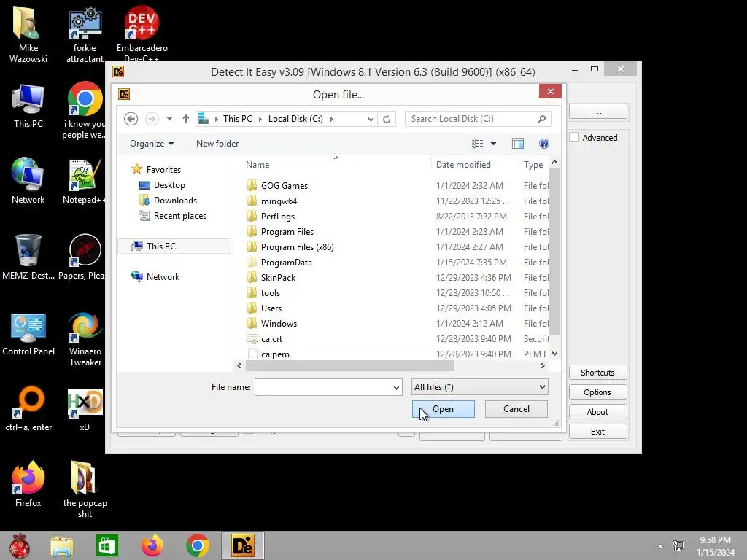Viewport: 747px width, 560px height.
Task: Select the Firefox desktop shortcut
Action: (x=28, y=484)
